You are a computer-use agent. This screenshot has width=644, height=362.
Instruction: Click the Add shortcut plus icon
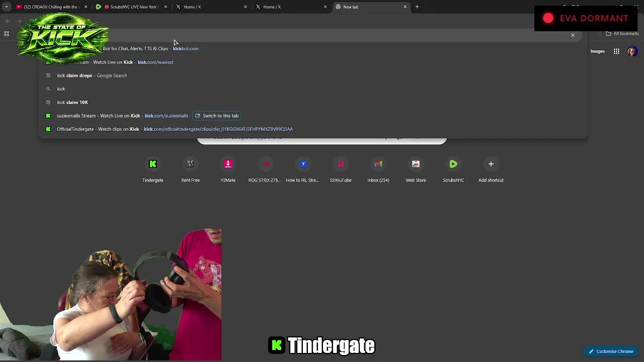pyautogui.click(x=491, y=164)
